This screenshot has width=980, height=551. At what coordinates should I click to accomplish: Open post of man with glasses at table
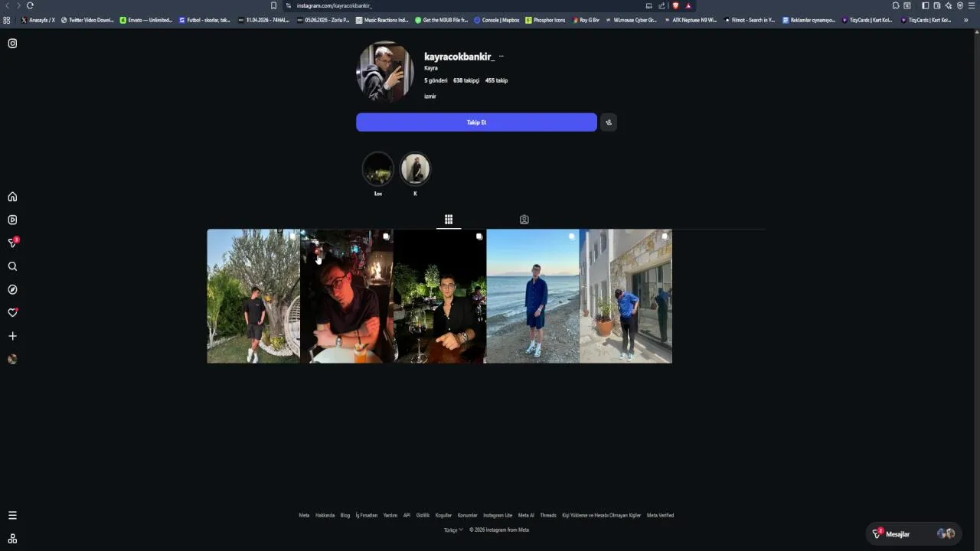pyautogui.click(x=347, y=296)
